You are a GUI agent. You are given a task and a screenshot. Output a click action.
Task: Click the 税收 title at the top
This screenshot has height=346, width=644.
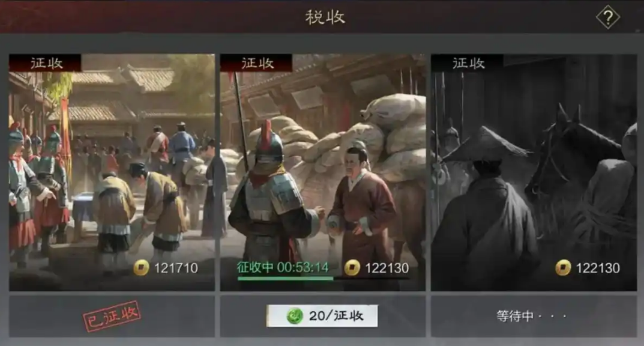(325, 17)
